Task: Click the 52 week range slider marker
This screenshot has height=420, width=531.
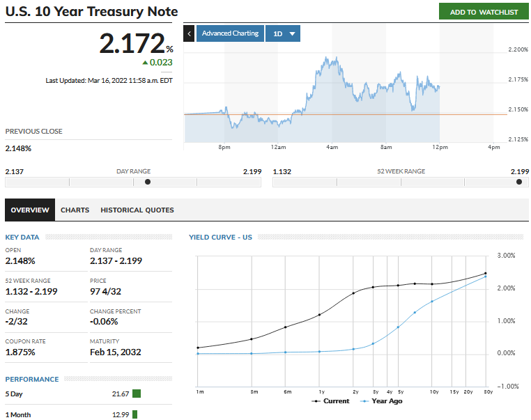Action: (x=519, y=182)
